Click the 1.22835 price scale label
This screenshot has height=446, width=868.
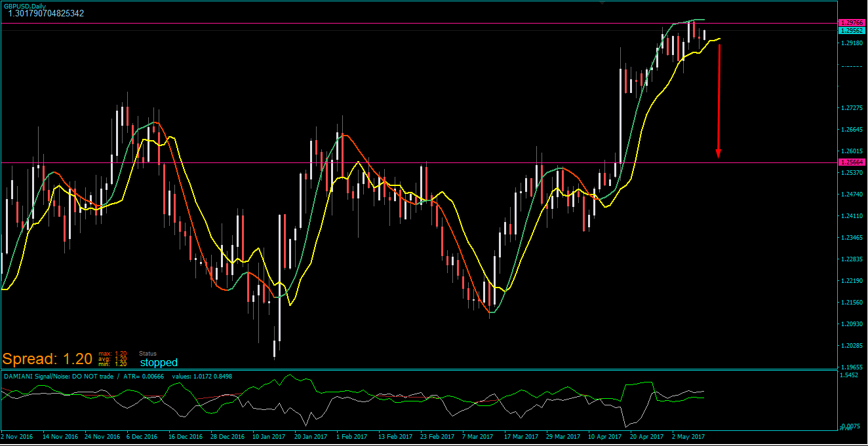(851, 259)
